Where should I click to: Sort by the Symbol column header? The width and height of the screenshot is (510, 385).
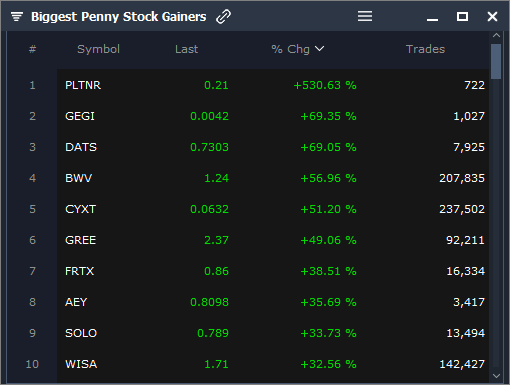click(98, 49)
